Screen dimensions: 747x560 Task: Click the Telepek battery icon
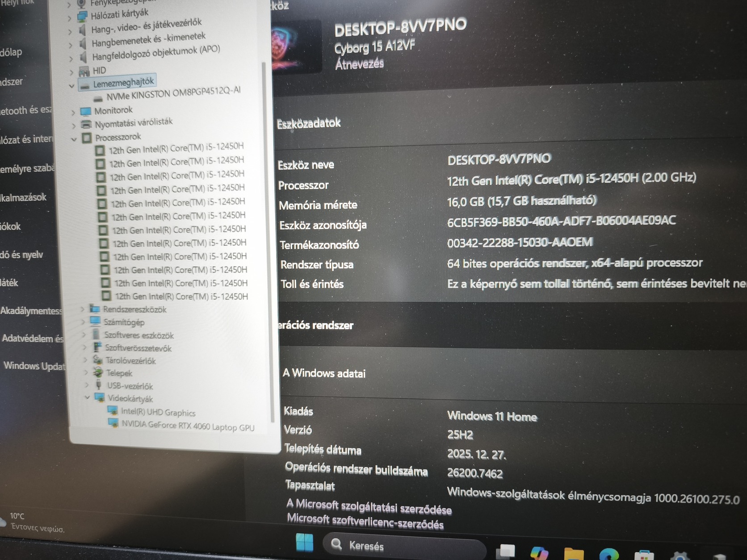pos(98,372)
